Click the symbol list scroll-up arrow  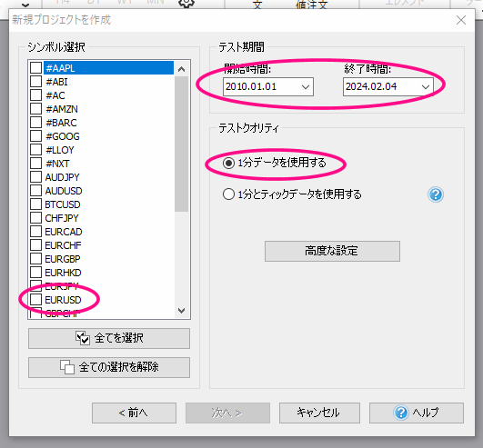pos(181,69)
